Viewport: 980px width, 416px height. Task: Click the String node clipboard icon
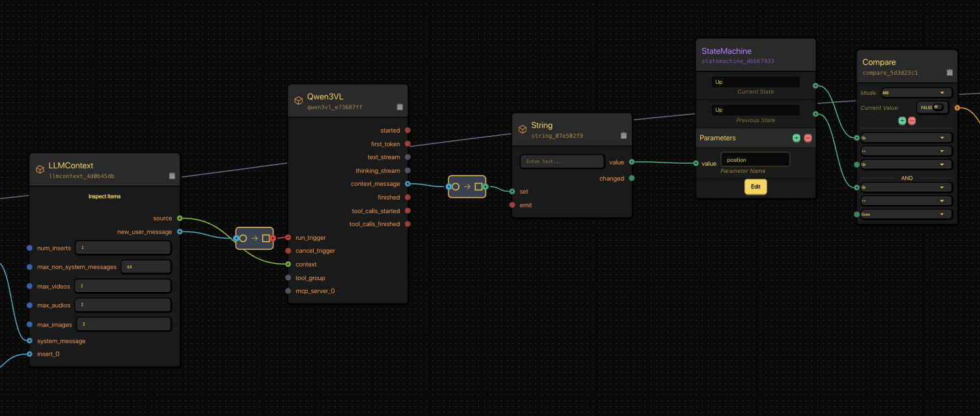pos(623,135)
